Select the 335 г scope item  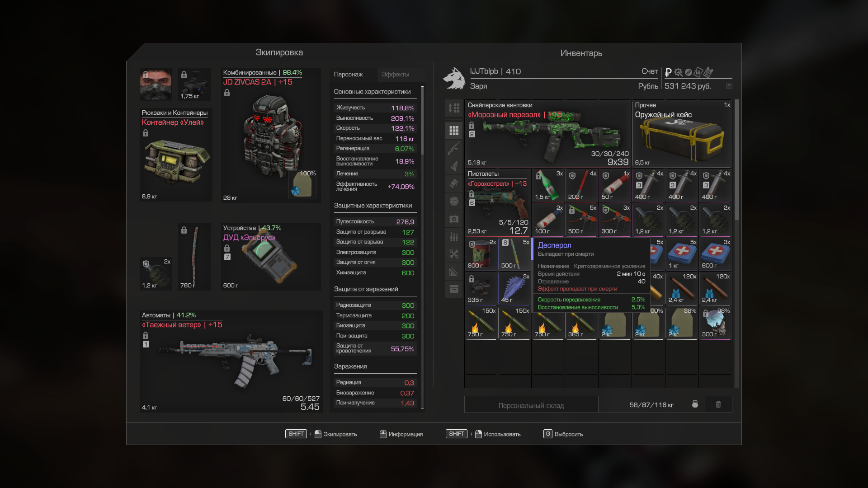tap(481, 288)
